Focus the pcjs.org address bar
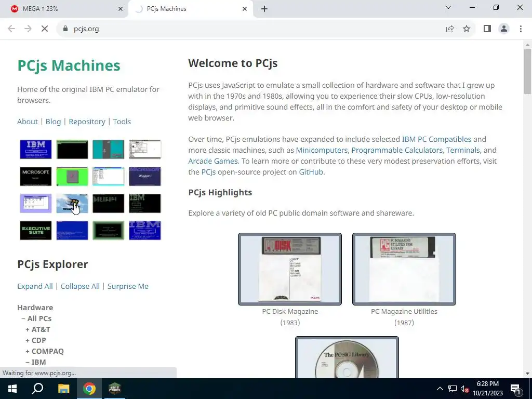Viewport: 532px width, 399px height. pos(251,29)
